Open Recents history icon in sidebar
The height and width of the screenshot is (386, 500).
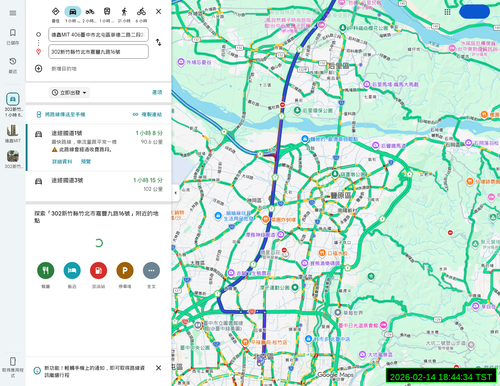pyautogui.click(x=13, y=61)
